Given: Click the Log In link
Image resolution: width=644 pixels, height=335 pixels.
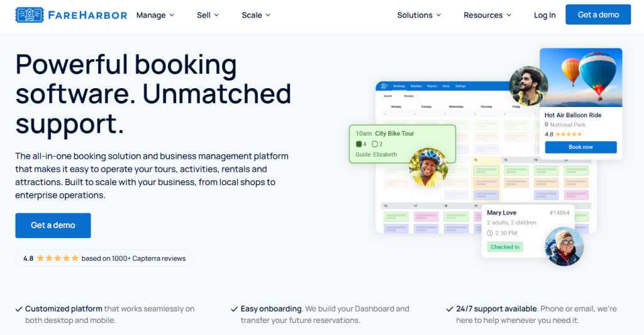Looking at the screenshot, I should point(545,15).
